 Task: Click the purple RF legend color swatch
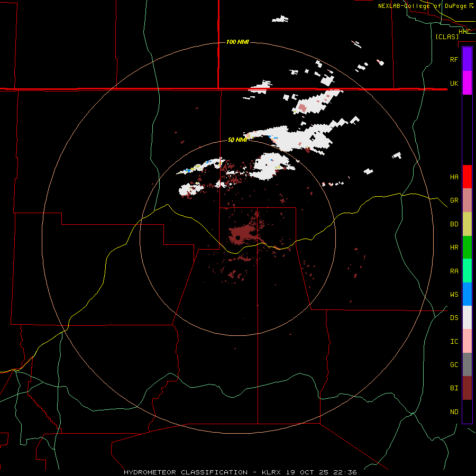point(467,59)
